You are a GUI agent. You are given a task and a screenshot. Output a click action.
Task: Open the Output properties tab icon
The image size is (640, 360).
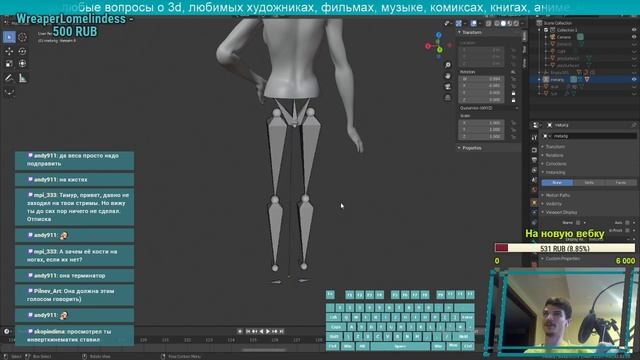tap(534, 160)
